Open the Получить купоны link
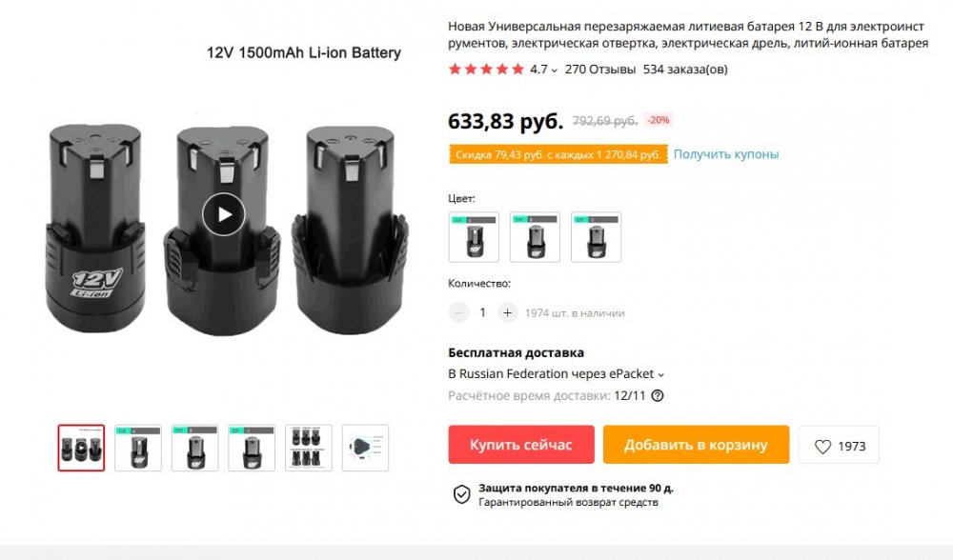The width and height of the screenshot is (953, 560). [x=725, y=154]
